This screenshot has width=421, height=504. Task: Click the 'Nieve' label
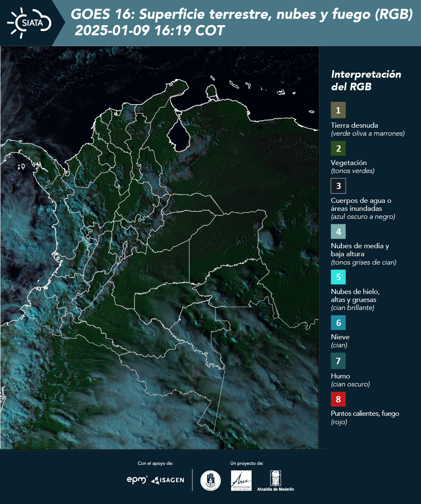(340, 337)
